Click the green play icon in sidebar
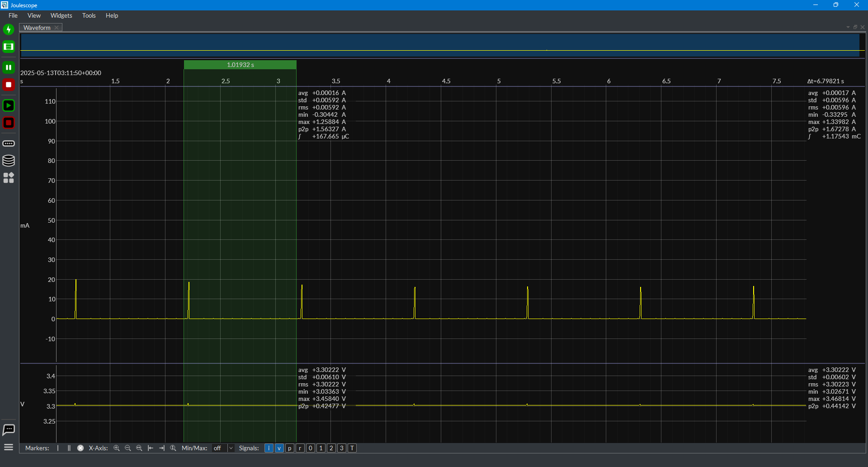The image size is (868, 467). click(9, 105)
